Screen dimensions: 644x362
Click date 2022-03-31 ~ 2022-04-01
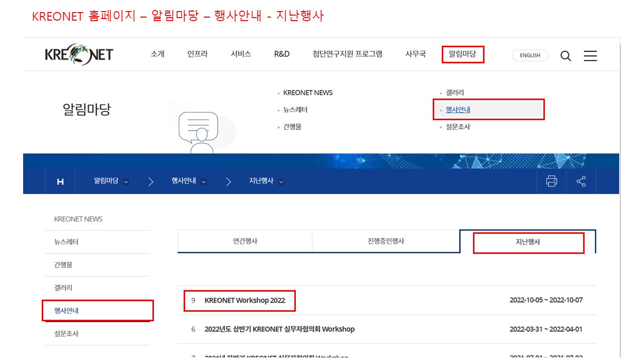[x=546, y=329]
